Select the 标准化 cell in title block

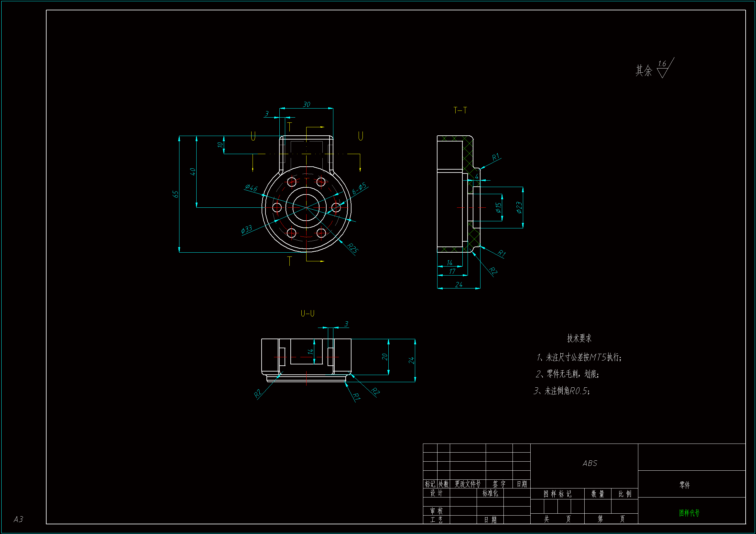(x=490, y=493)
